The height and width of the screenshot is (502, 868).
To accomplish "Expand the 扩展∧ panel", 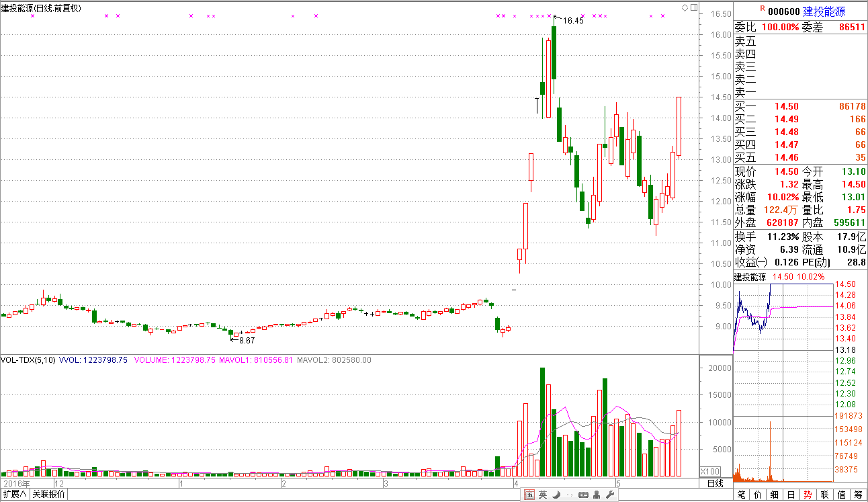I will pos(14,495).
